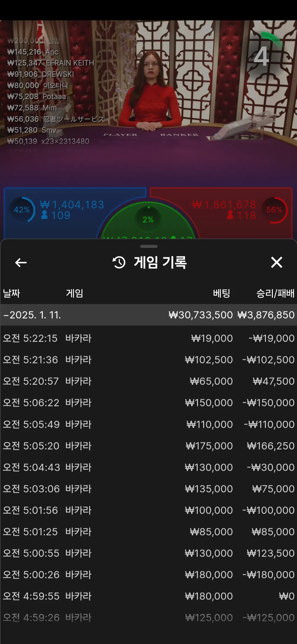Image resolution: width=297 pixels, height=644 pixels.
Task: Tap the Potaaa winner entry
Action: (37, 97)
